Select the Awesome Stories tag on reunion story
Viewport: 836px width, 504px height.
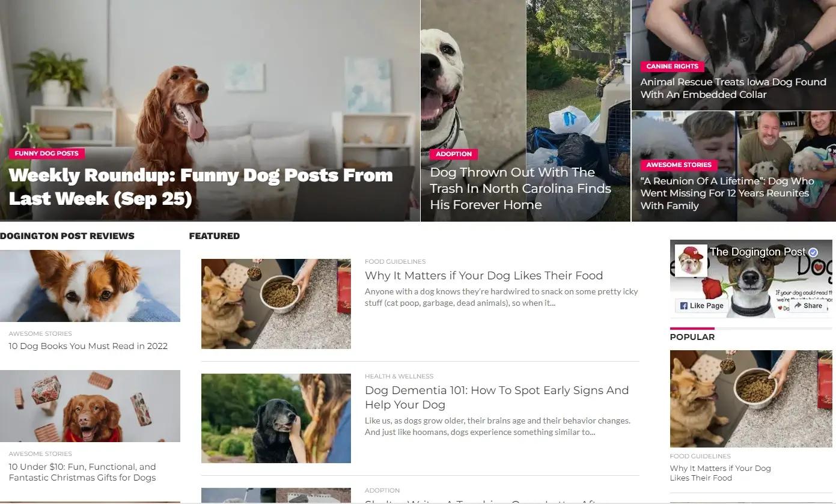click(679, 165)
